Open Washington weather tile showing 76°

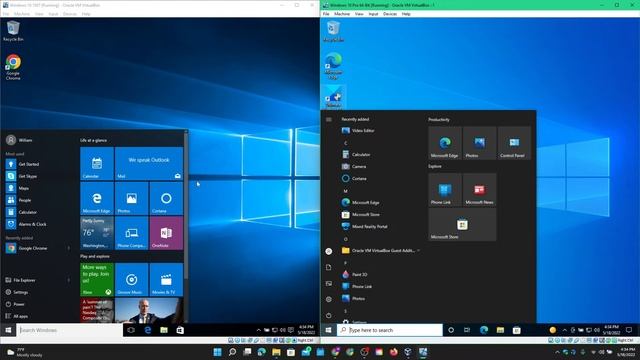(x=97, y=233)
